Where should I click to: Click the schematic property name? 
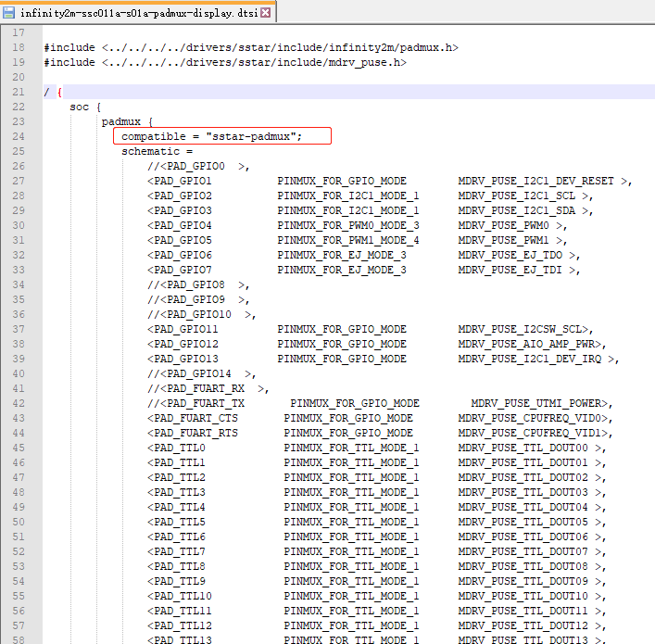(x=150, y=151)
